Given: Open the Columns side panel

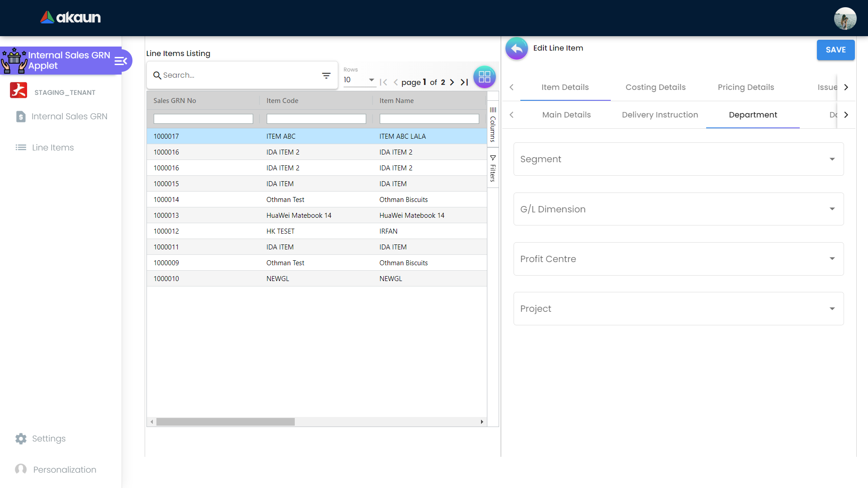Looking at the screenshot, I should (493, 124).
